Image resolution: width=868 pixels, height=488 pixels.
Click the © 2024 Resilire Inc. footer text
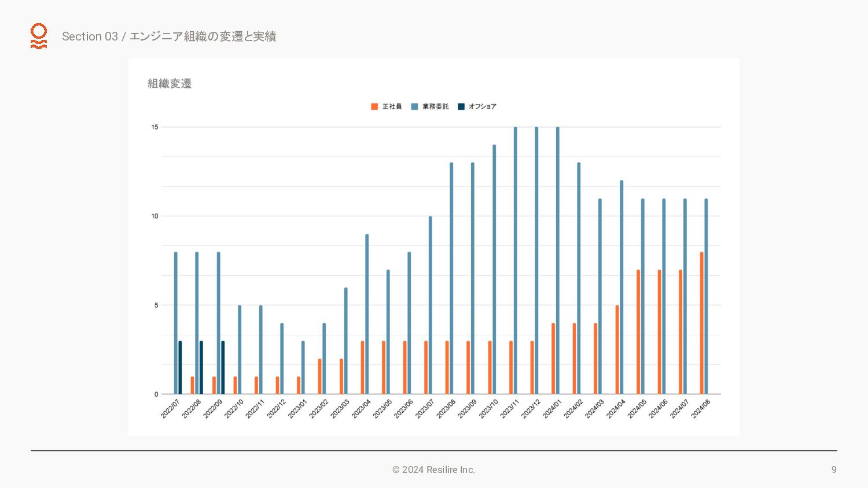click(x=433, y=469)
